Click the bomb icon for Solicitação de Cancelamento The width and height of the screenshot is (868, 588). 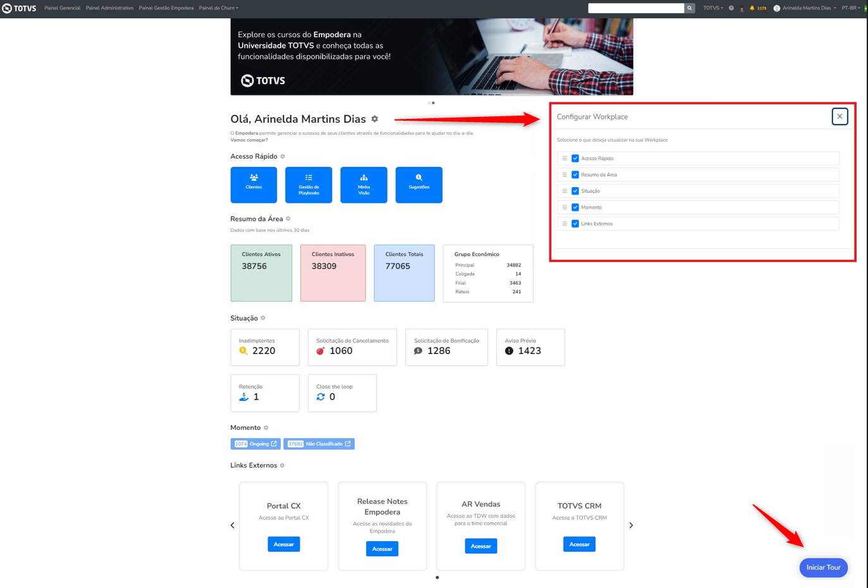[321, 351]
